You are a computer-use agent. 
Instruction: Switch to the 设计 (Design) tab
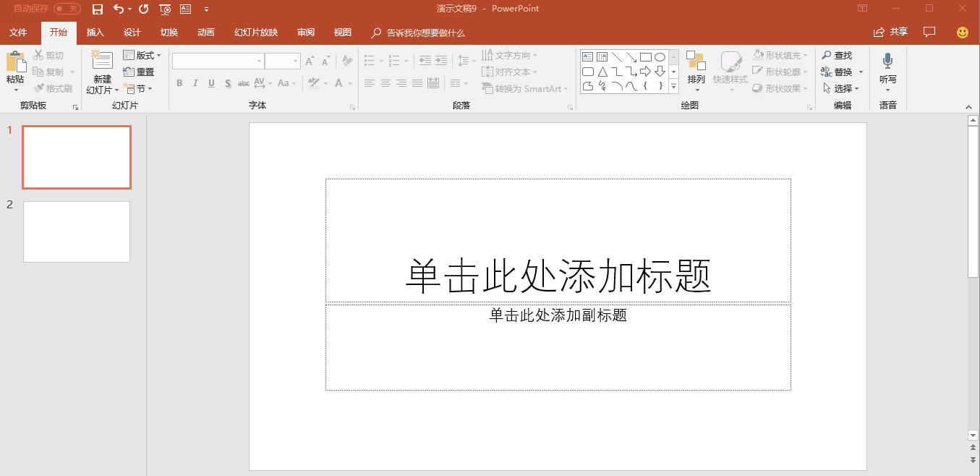[132, 33]
